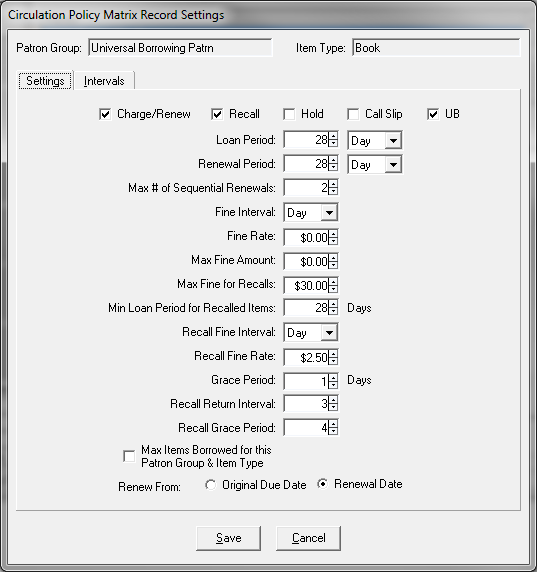Increase the Loan Period spinner value
Screen dimensions: 537x572
333,136
